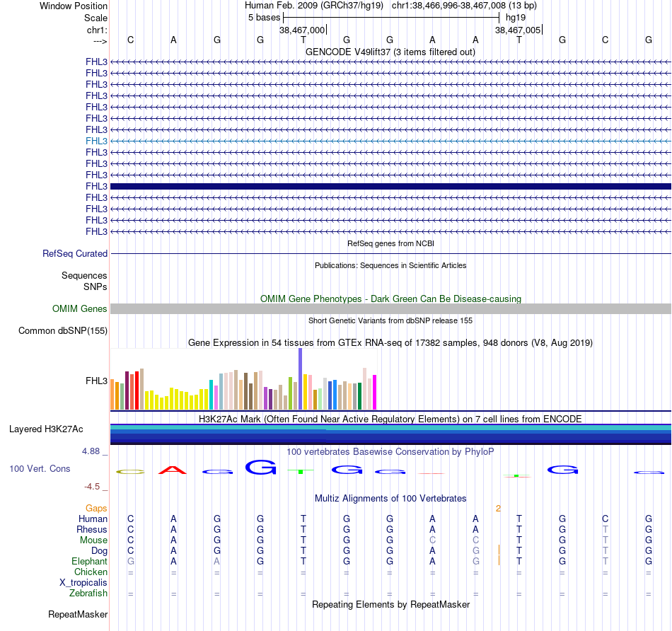The width and height of the screenshot is (672, 631).
Task: Open GENCODE V49lift37 track title
Action: point(390,52)
